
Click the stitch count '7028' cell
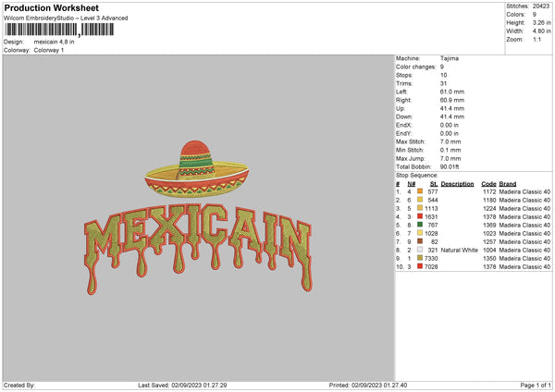tap(431, 267)
